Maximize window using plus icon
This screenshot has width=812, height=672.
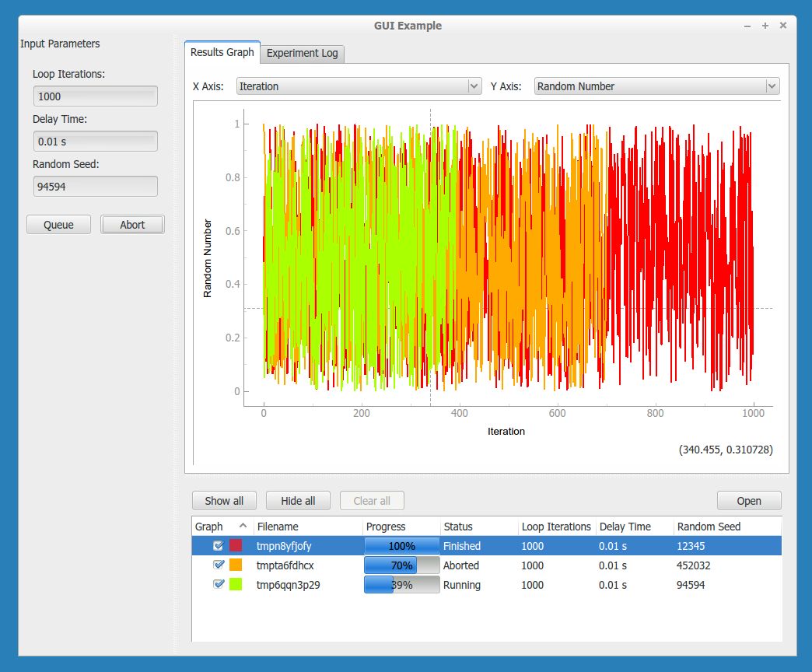pyautogui.click(x=765, y=26)
